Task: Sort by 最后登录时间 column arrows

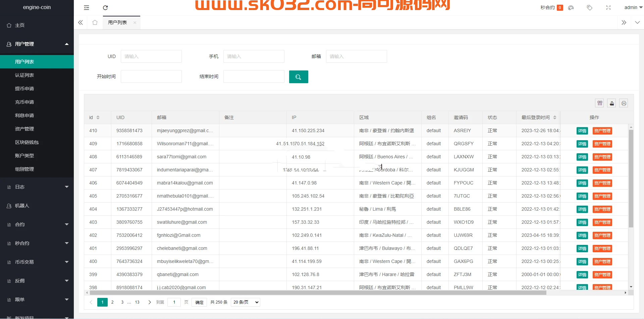Action: [555, 117]
